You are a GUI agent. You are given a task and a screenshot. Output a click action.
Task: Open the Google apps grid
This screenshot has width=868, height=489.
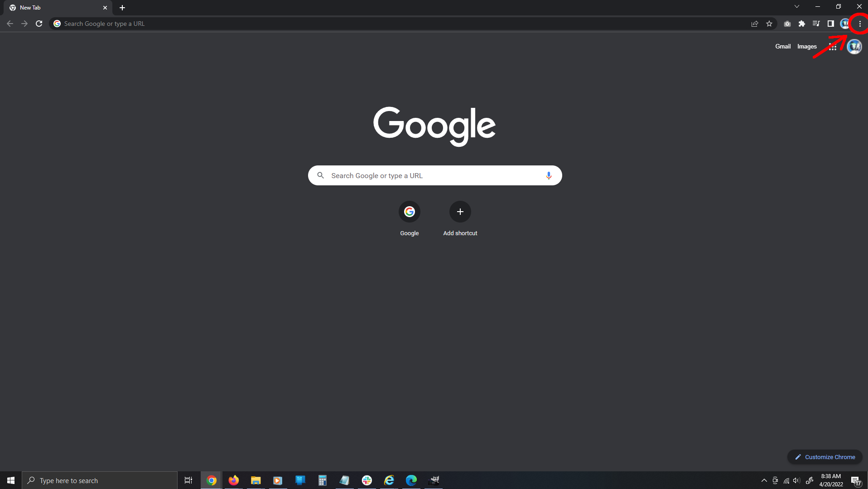pos(832,46)
